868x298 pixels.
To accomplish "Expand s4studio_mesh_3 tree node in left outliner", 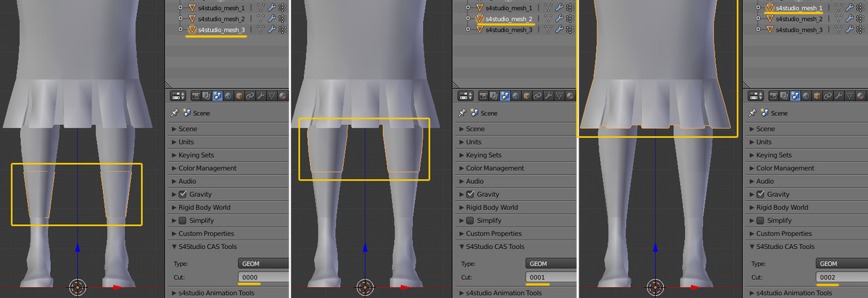I will 180,29.
